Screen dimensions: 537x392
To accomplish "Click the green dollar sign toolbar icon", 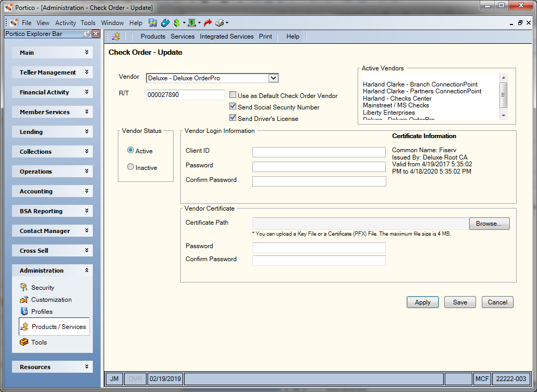I will [177, 23].
